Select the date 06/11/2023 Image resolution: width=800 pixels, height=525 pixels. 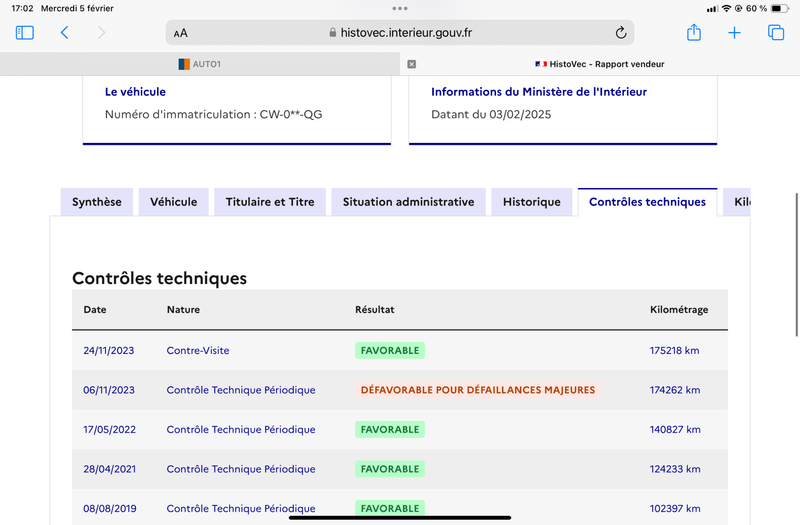(109, 390)
